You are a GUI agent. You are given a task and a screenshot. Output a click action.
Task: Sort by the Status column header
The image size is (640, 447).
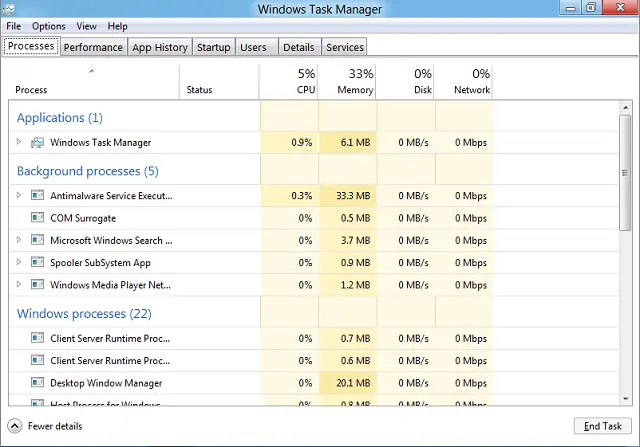tap(219, 82)
